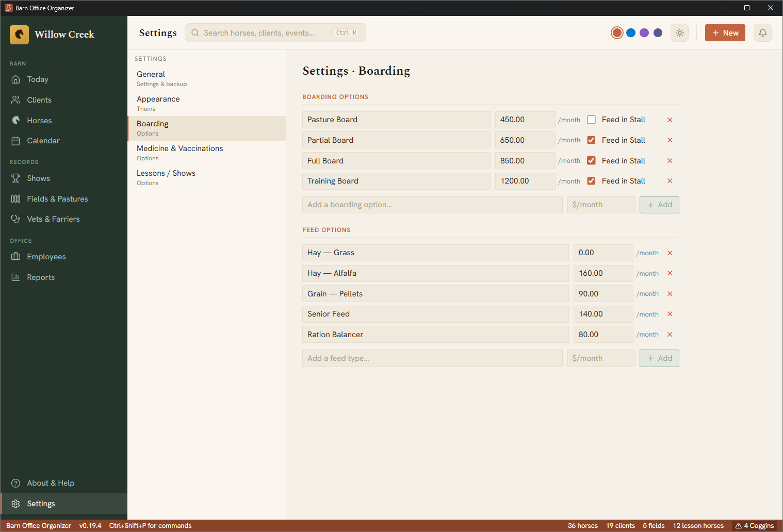
Task: Click the 'Add a feed type...' name field
Action: [x=432, y=358]
